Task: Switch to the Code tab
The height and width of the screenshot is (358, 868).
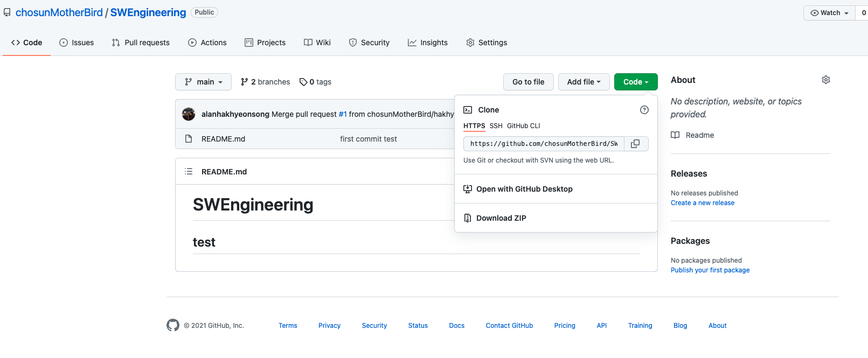Action: [x=26, y=43]
